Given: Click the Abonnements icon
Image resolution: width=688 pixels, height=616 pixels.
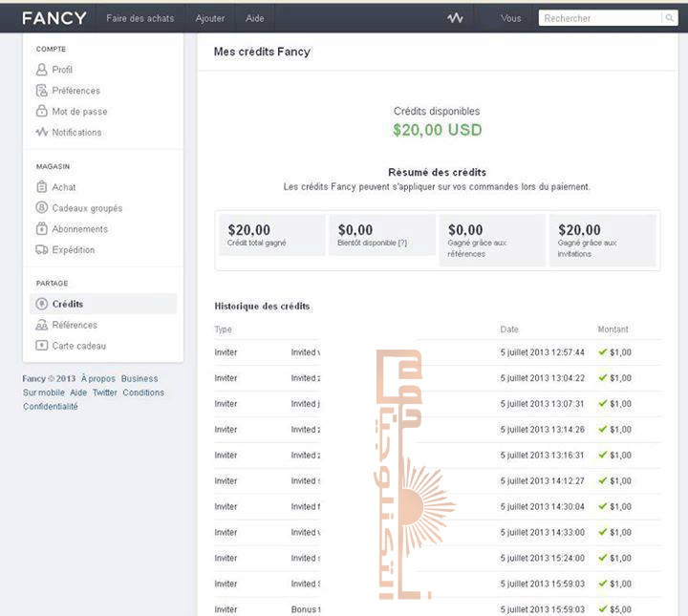Looking at the screenshot, I should [42, 228].
